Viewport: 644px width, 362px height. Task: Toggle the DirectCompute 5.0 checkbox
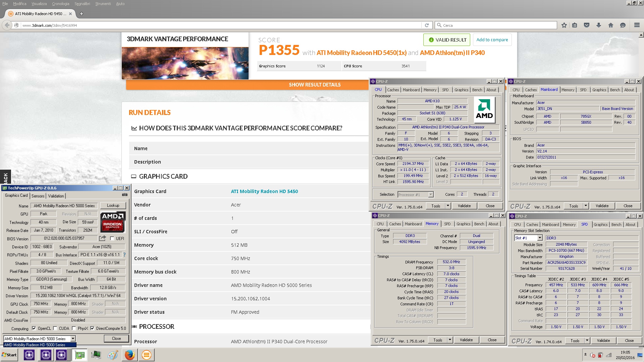(x=92, y=328)
